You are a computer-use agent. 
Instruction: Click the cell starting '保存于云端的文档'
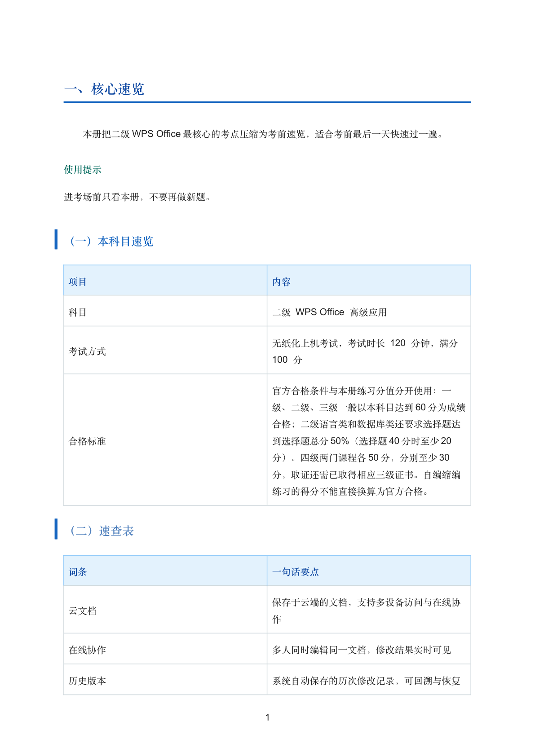pos(369,610)
